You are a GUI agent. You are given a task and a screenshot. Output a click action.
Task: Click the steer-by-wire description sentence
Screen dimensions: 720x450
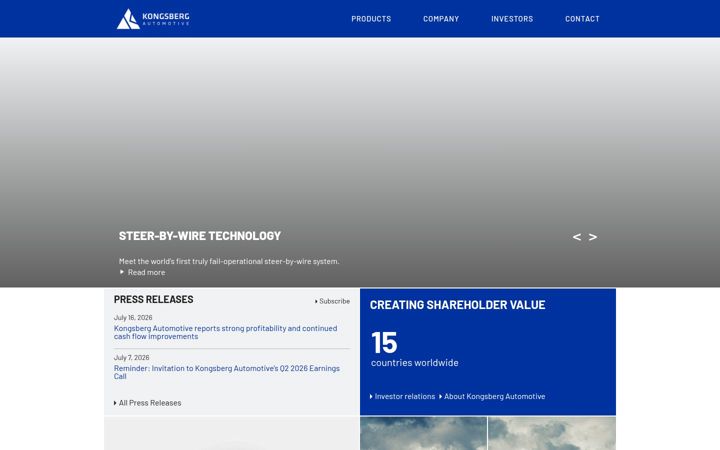click(x=229, y=261)
